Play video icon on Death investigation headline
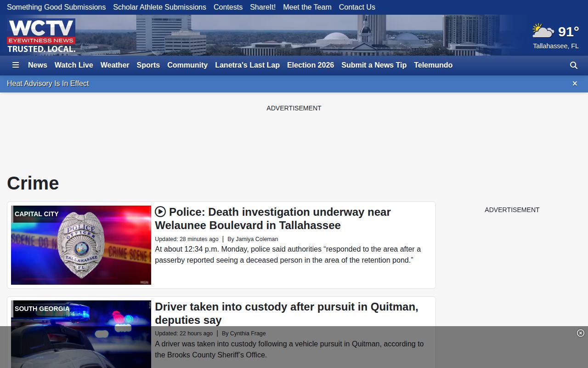The width and height of the screenshot is (588, 368). (160, 212)
